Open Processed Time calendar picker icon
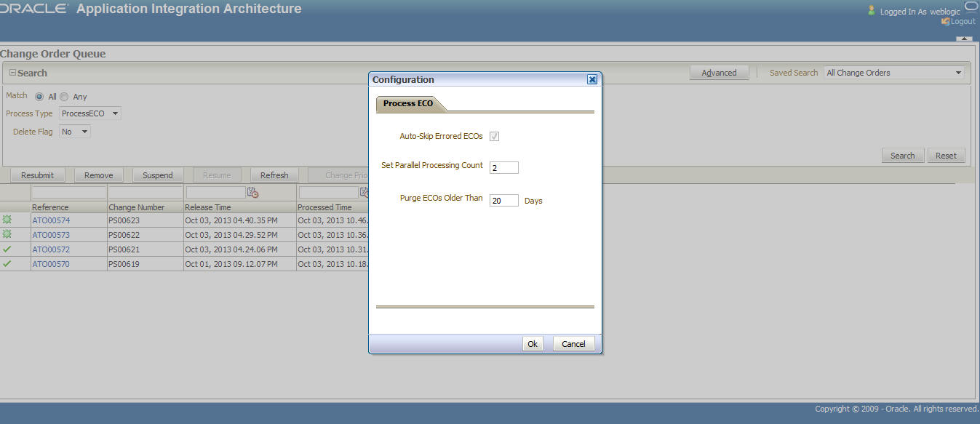Image resolution: width=980 pixels, height=424 pixels. [365, 193]
